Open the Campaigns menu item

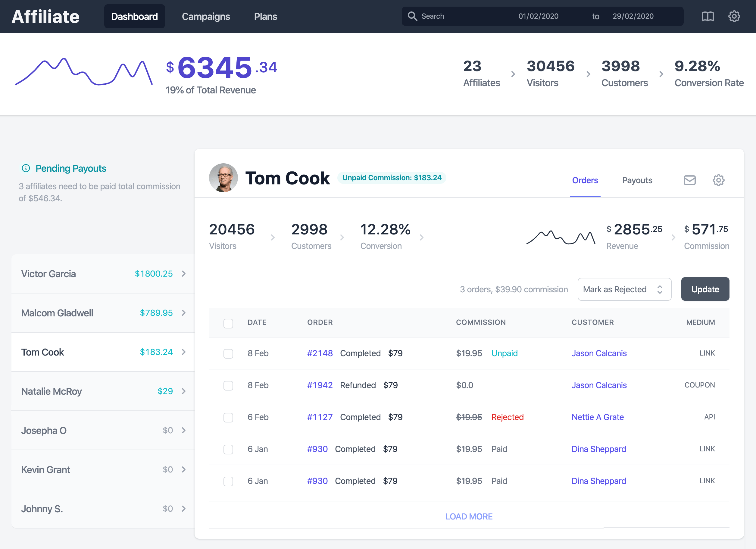206,16
